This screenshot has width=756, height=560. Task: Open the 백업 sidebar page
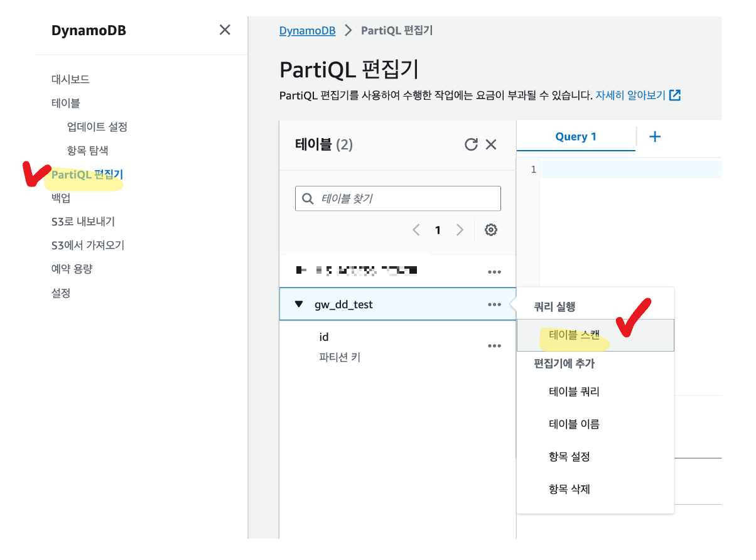tap(61, 198)
